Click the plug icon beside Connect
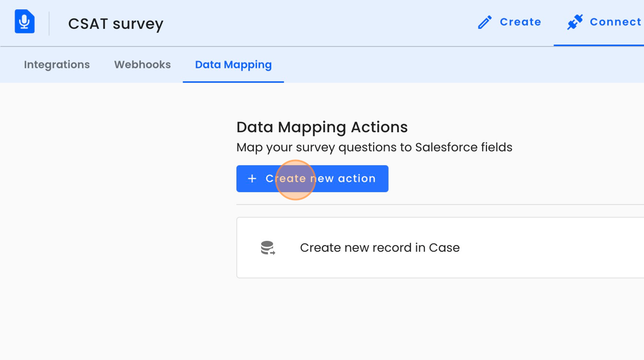This screenshot has height=360, width=644. pyautogui.click(x=574, y=22)
